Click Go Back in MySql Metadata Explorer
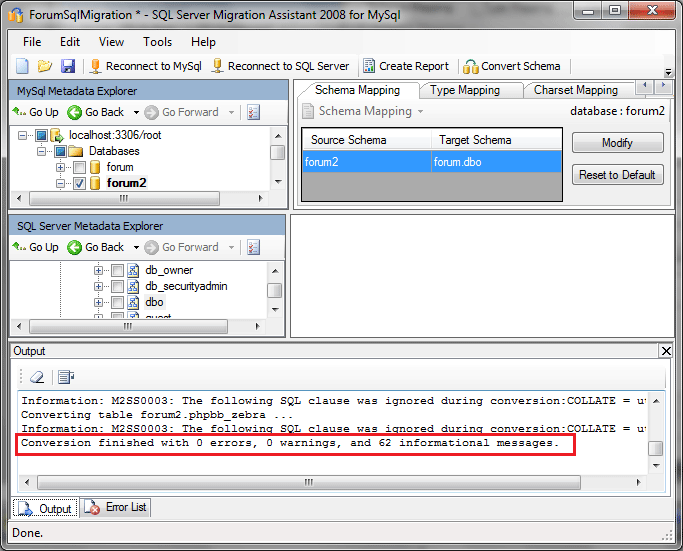683x551 pixels. 96,112
